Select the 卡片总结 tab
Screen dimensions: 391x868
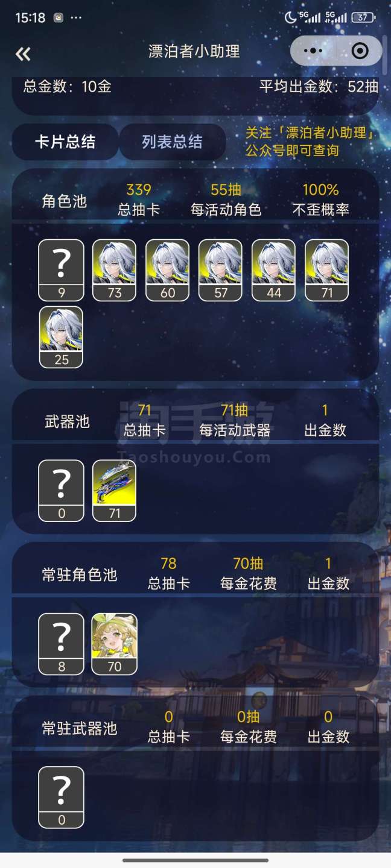[x=65, y=142]
